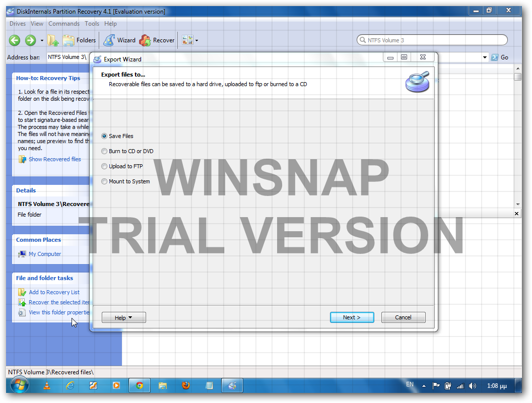532x403 pixels.
Task: Toggle the Folders pane button
Action: 80,40
